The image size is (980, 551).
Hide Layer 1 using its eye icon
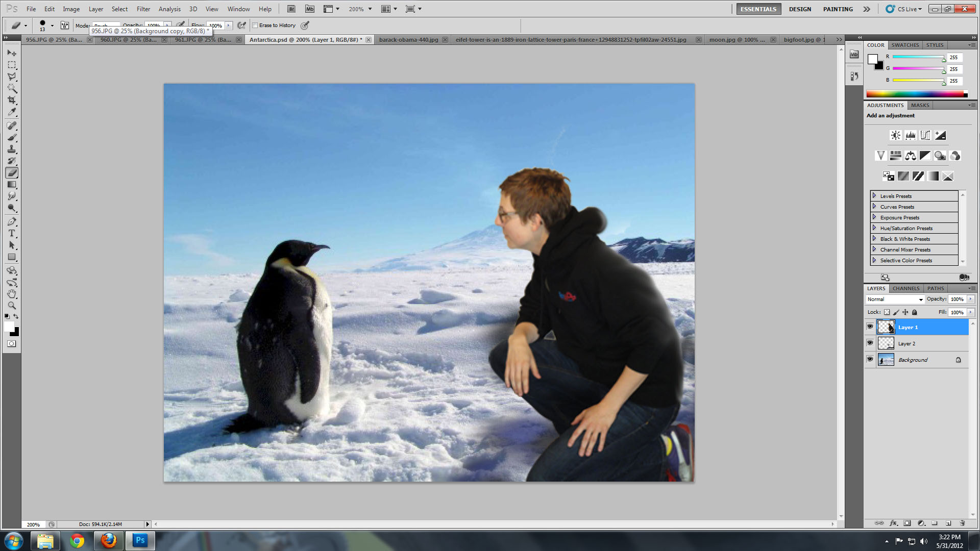click(870, 327)
